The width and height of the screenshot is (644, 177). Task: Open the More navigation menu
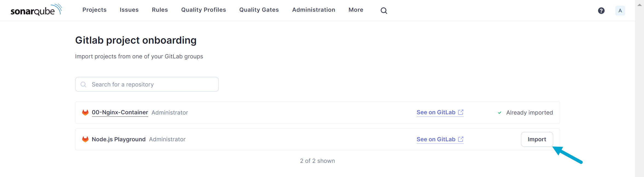coord(356,10)
